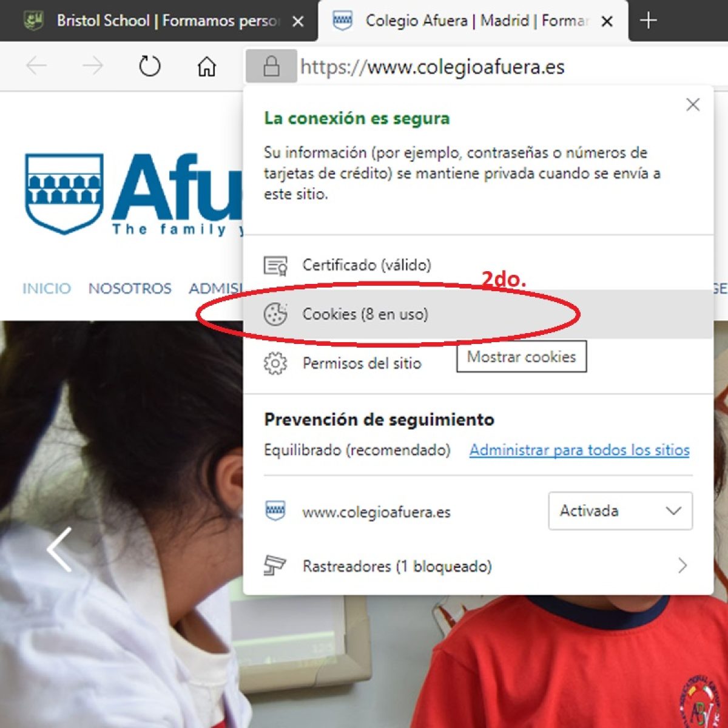Close the security info popup

(692, 105)
